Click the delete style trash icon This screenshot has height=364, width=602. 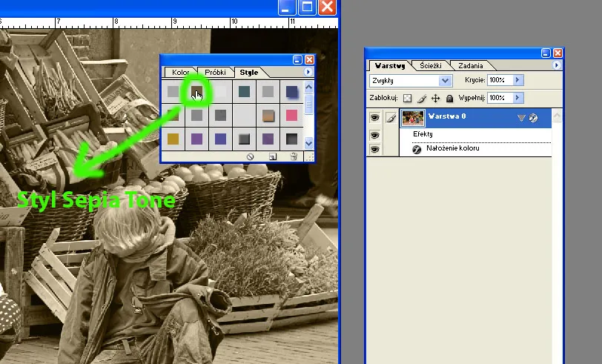pos(294,156)
